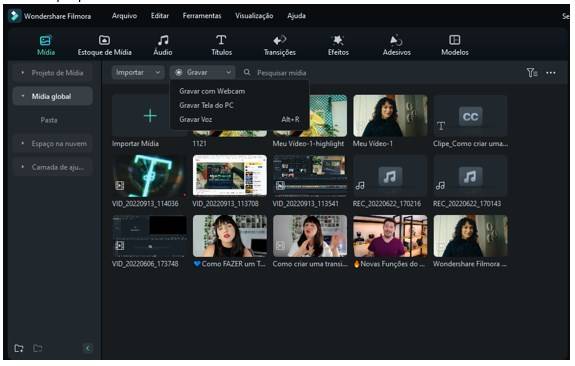Collapse the Gravar dropdown
Screen dimensions: 575x366
point(202,72)
